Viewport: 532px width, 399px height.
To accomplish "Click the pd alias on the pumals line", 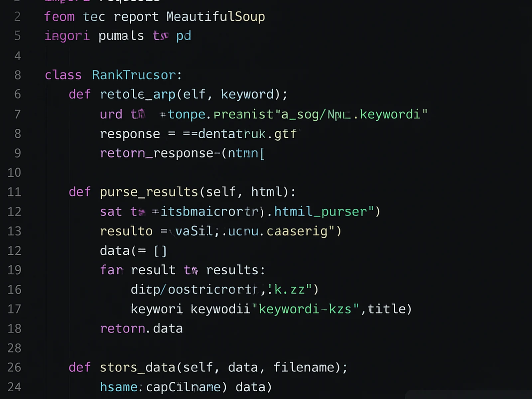I will tap(184, 36).
